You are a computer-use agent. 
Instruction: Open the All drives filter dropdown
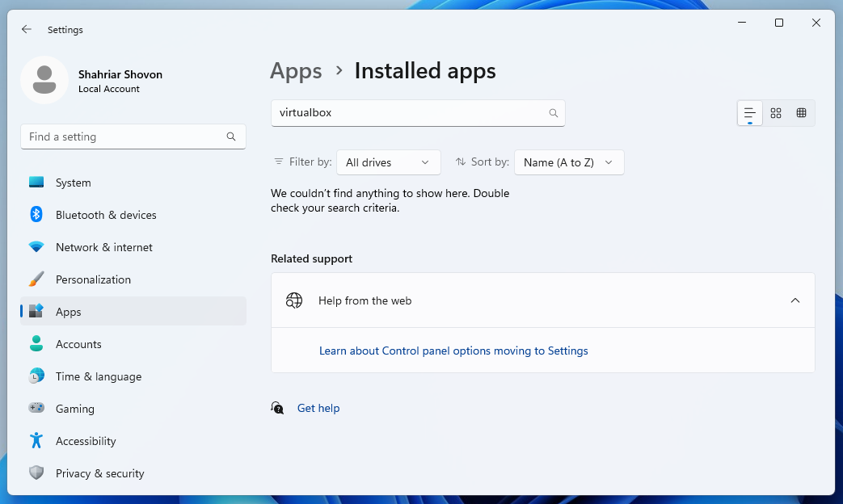coord(388,162)
